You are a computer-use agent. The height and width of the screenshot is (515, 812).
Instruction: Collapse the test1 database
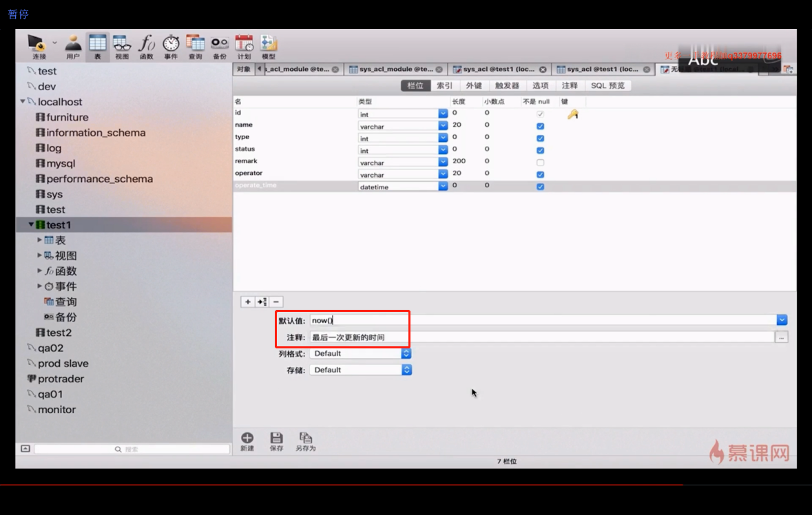31,224
